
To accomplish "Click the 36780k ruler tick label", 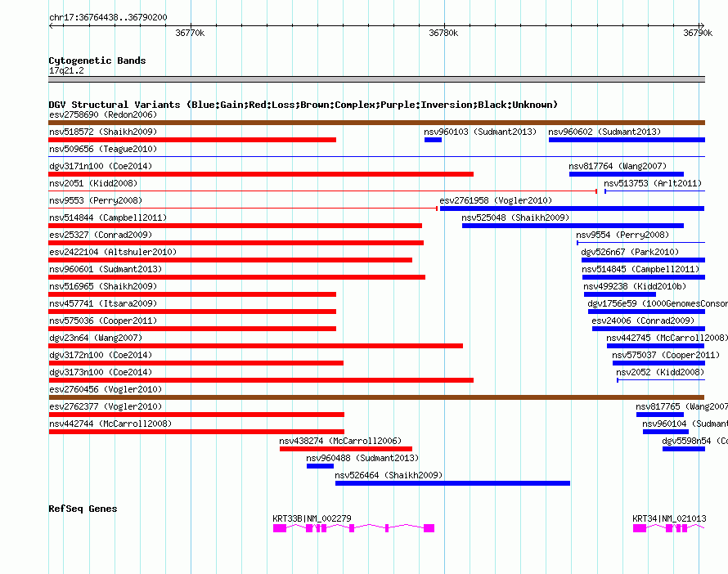I will [443, 33].
